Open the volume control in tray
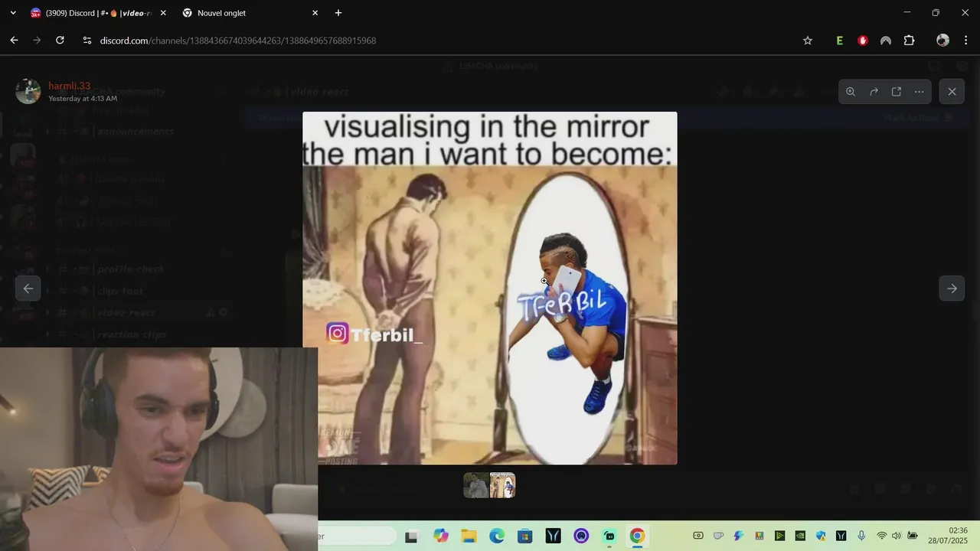Viewport: 980px width, 551px height. [x=897, y=536]
